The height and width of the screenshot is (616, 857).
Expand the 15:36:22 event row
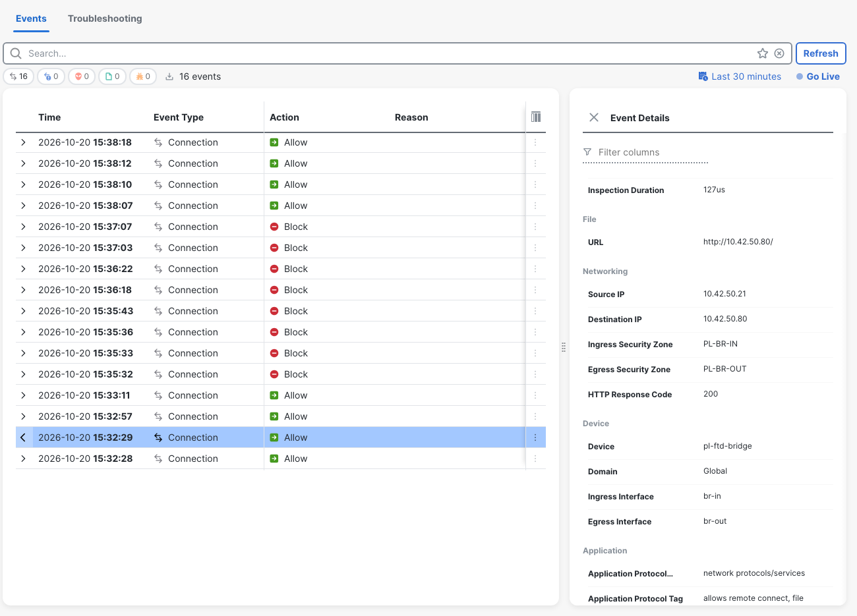click(x=23, y=269)
